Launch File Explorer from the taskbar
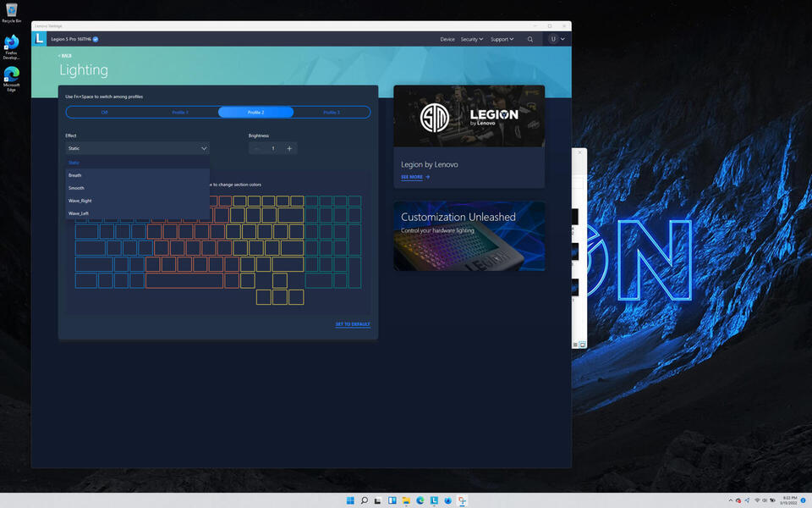812x508 pixels. (x=406, y=500)
